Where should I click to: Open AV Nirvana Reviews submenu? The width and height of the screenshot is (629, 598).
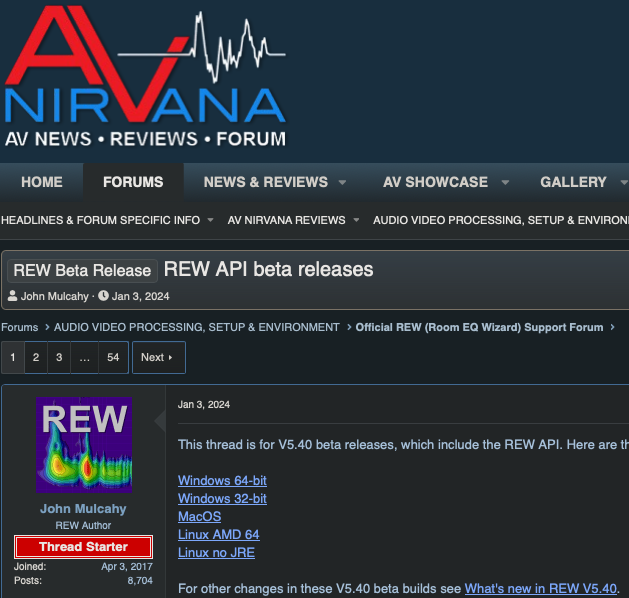286,220
